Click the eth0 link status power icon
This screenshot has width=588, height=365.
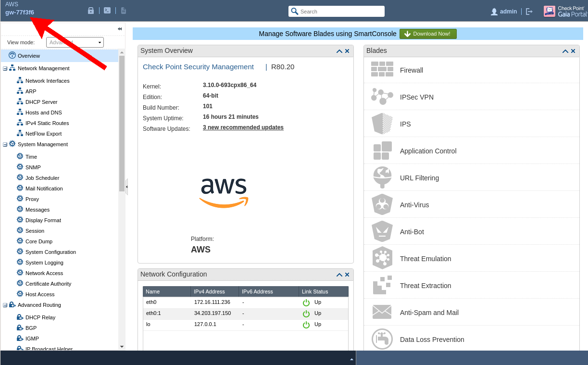point(306,302)
